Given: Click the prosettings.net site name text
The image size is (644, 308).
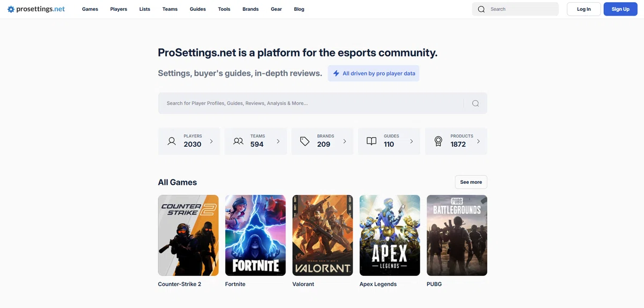Looking at the screenshot, I should coord(40,9).
